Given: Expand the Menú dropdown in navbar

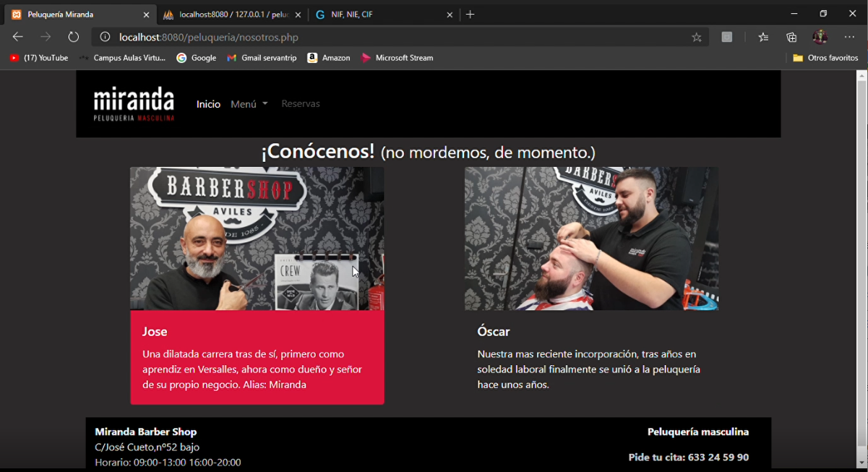Looking at the screenshot, I should tap(249, 104).
